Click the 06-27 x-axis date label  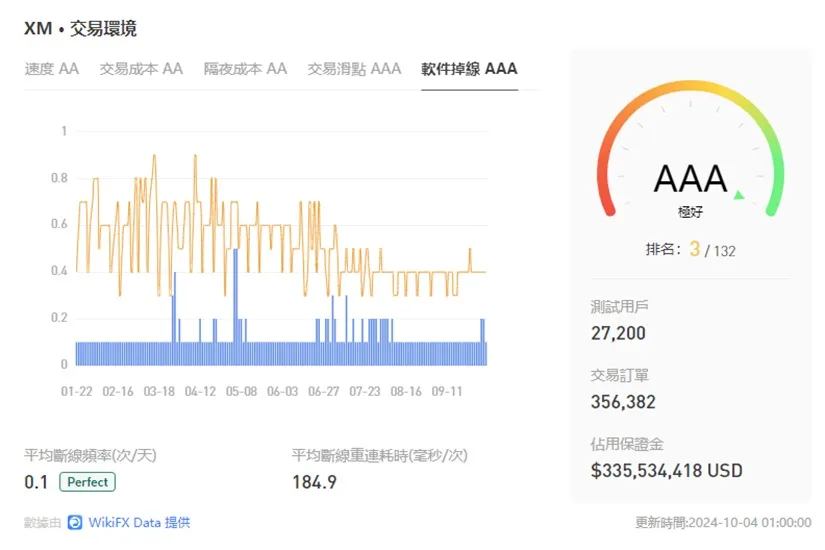[324, 392]
